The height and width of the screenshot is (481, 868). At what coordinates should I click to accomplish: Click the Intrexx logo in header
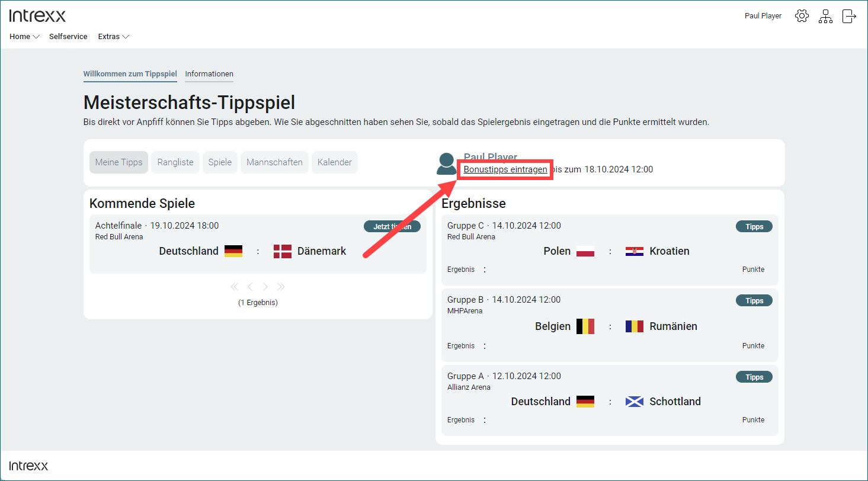point(37,16)
